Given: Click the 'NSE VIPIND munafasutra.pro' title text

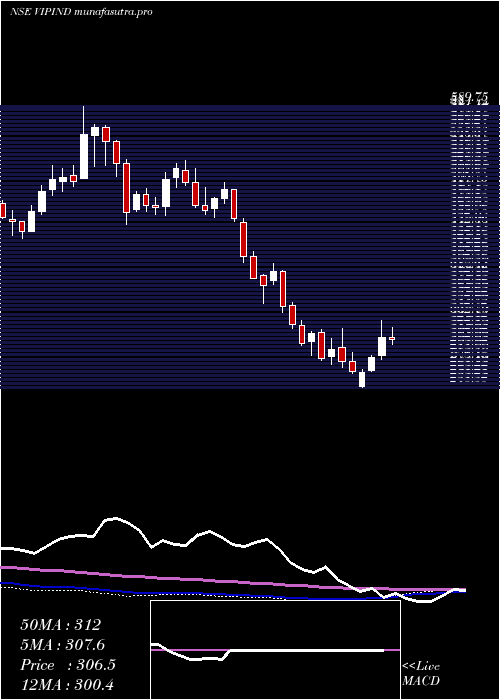Looking at the screenshot, I should [x=81, y=12].
